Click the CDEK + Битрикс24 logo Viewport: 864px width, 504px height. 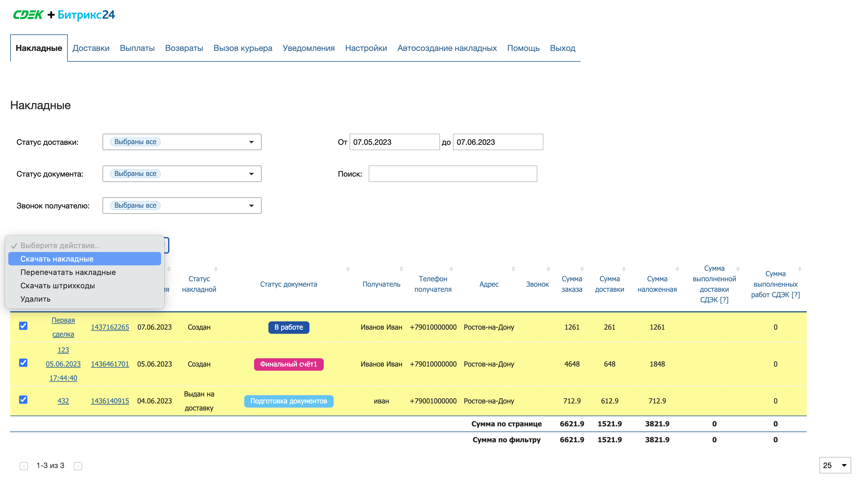point(64,15)
